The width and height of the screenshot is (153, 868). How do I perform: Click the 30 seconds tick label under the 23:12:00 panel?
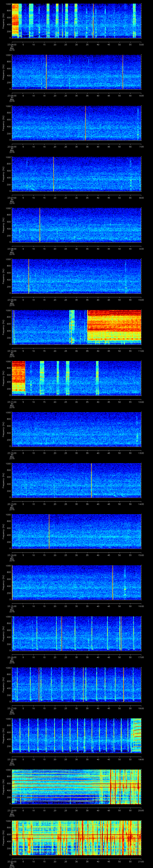tap(76, 453)
